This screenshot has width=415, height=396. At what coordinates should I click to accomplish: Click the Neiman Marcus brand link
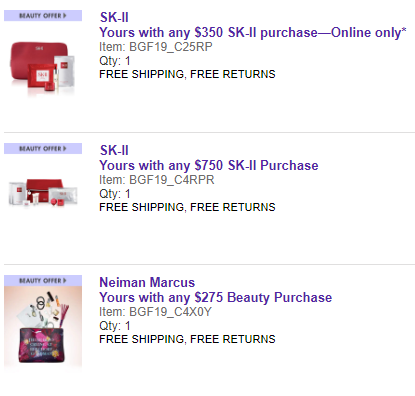tap(147, 282)
